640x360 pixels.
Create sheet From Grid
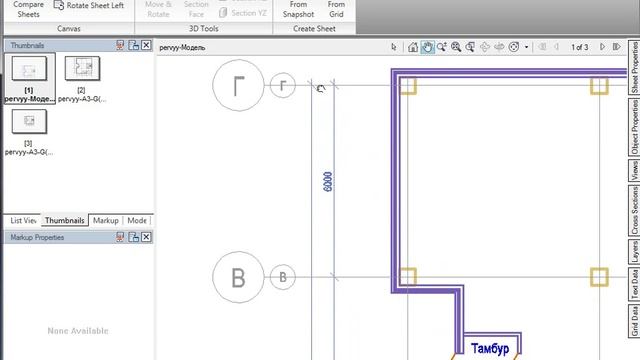[x=336, y=9]
